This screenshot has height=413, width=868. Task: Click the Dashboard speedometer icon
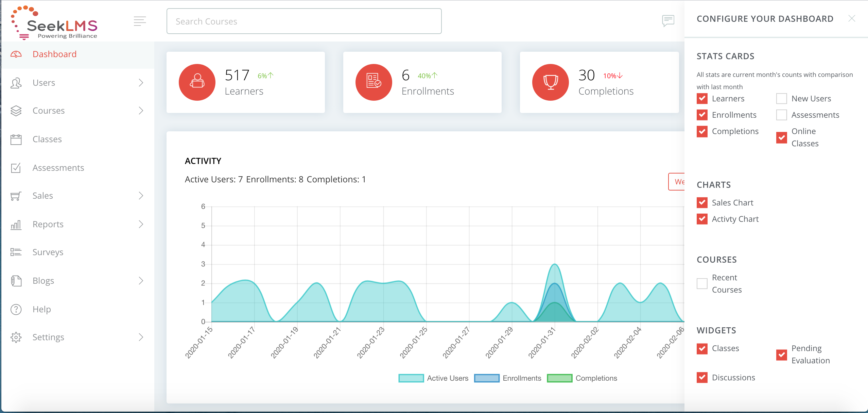[16, 54]
